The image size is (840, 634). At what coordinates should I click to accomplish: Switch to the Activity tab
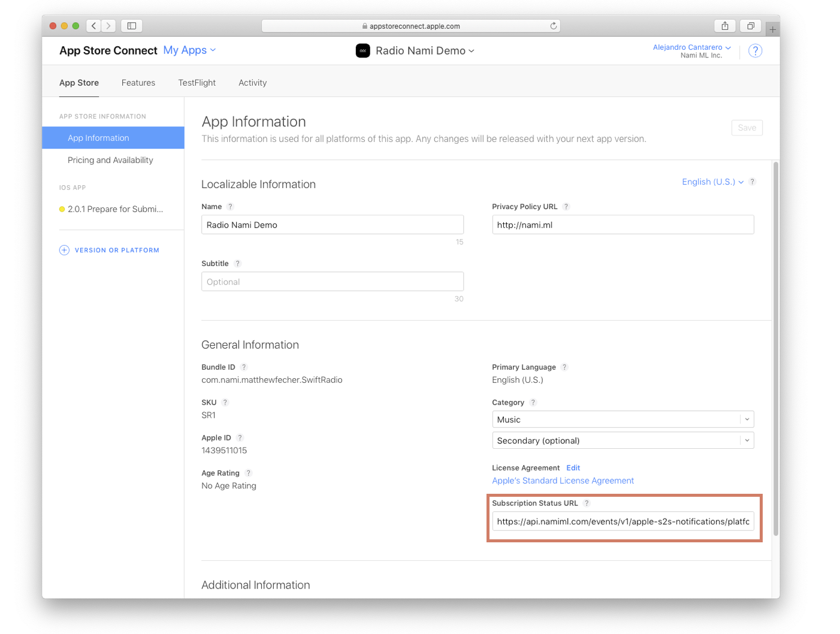(253, 83)
